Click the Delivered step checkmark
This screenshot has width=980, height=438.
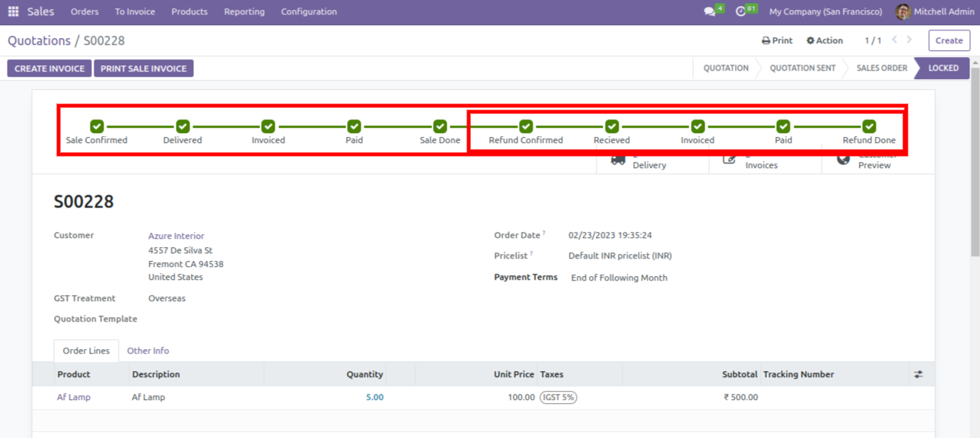coord(183,126)
